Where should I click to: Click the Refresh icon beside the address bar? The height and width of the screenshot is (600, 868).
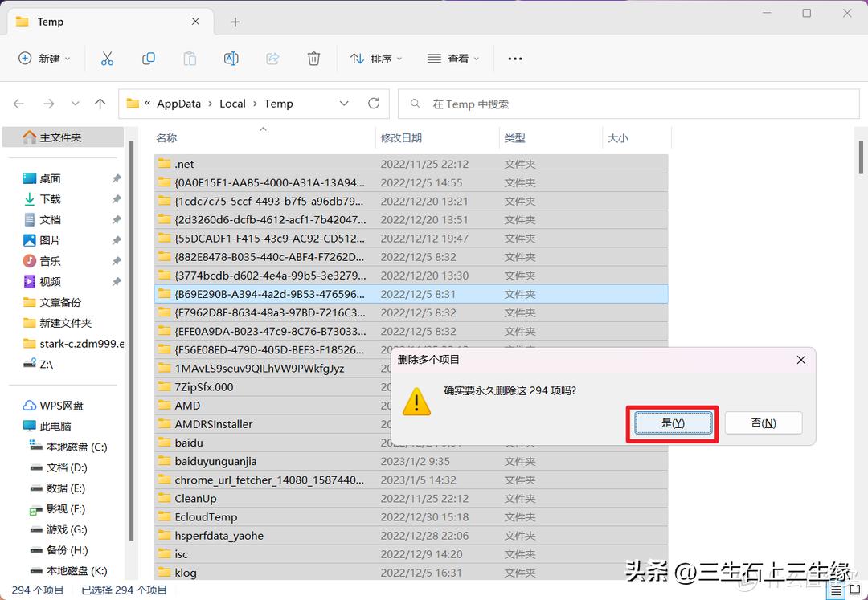[372, 103]
